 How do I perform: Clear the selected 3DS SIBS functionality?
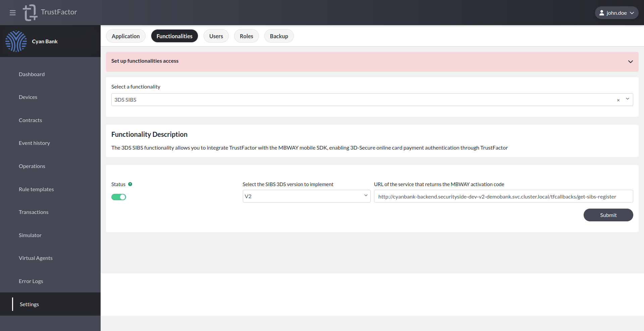coord(618,100)
